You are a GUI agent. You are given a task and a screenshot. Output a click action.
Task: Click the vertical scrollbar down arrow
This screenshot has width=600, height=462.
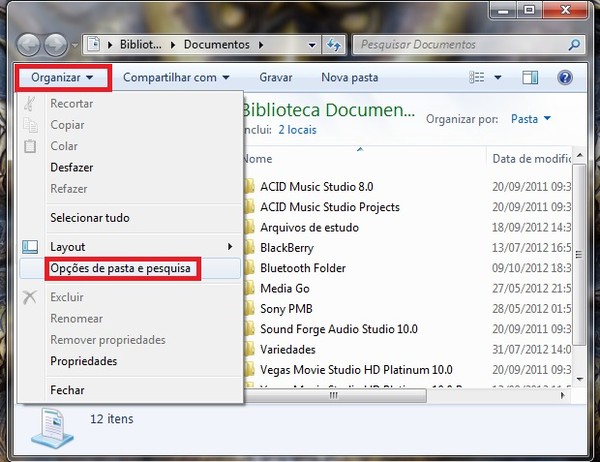pos(579,379)
